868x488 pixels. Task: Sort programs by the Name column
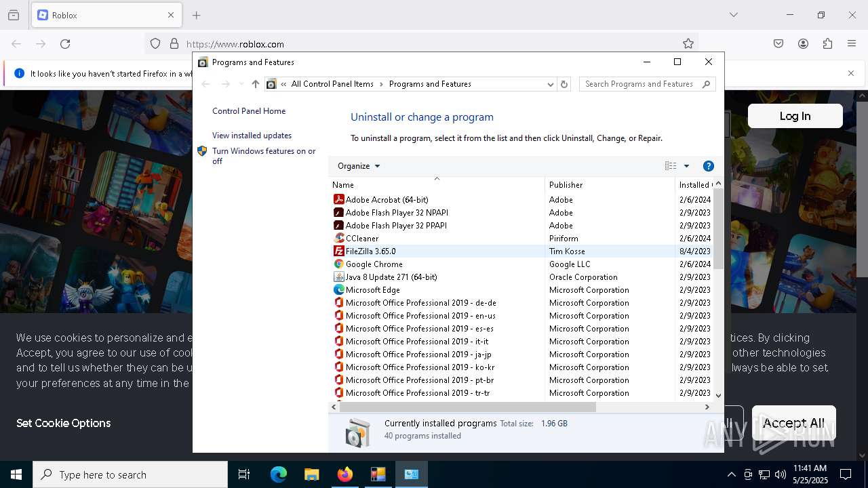pos(437,184)
